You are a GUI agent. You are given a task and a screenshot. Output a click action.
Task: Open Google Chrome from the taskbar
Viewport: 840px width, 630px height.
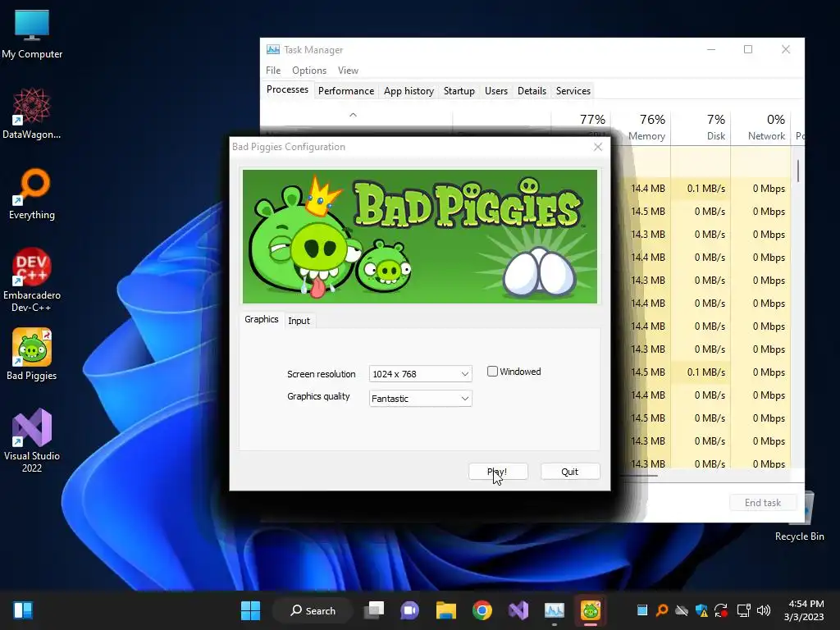(x=482, y=610)
